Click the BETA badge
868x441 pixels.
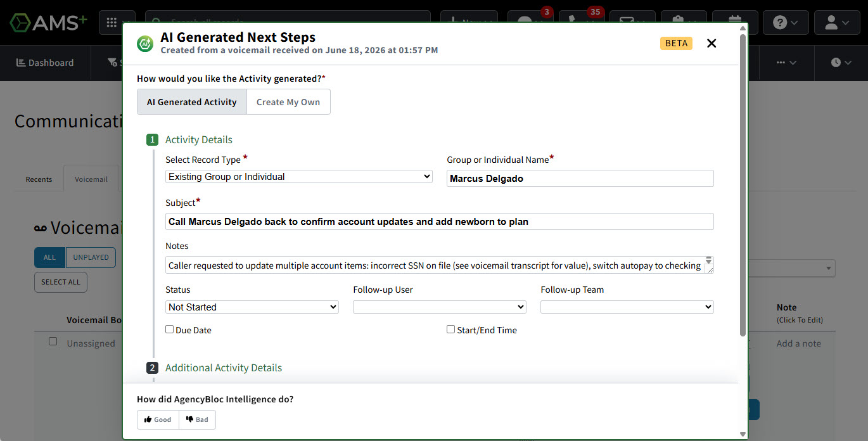676,43
